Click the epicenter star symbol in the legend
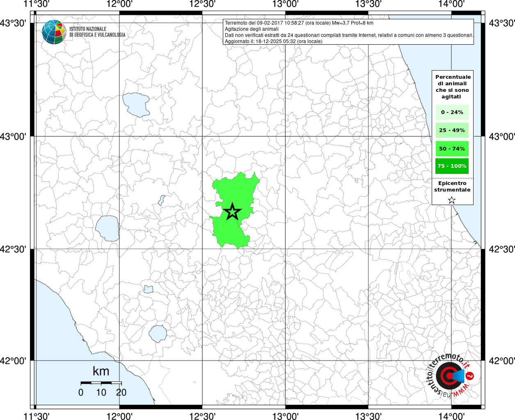This screenshot has width=515, height=420. [x=452, y=200]
